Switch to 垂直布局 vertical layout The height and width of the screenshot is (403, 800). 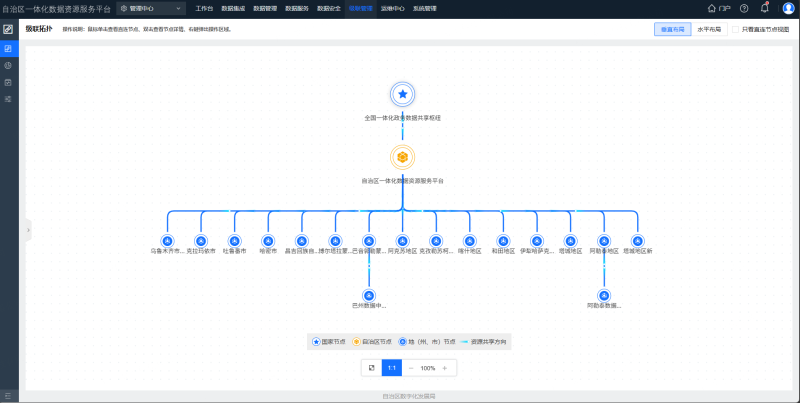coord(672,30)
